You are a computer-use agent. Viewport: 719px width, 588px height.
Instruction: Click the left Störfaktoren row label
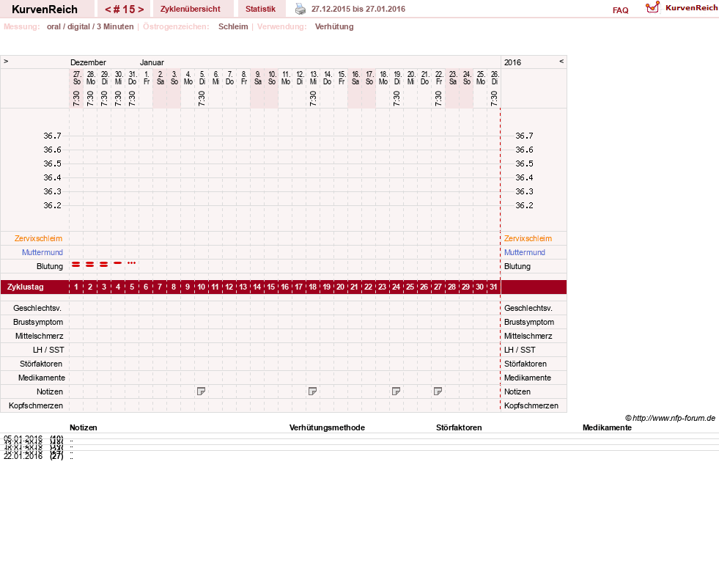[x=41, y=364]
